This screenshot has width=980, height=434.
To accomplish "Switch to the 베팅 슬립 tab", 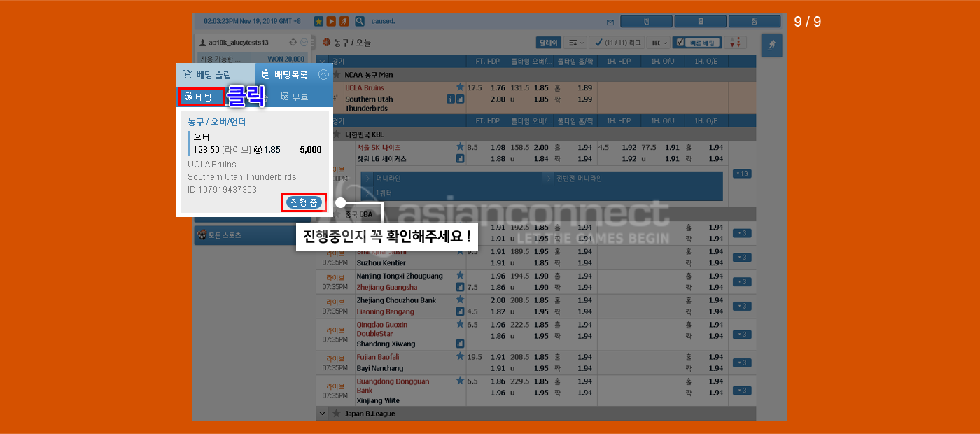I will click(215, 75).
